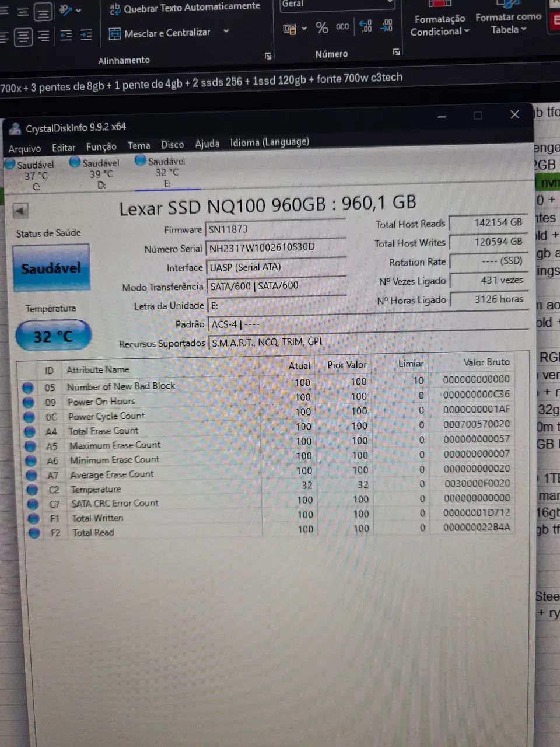
Task: Decrease decimal places in Excel
Action: tap(386, 25)
